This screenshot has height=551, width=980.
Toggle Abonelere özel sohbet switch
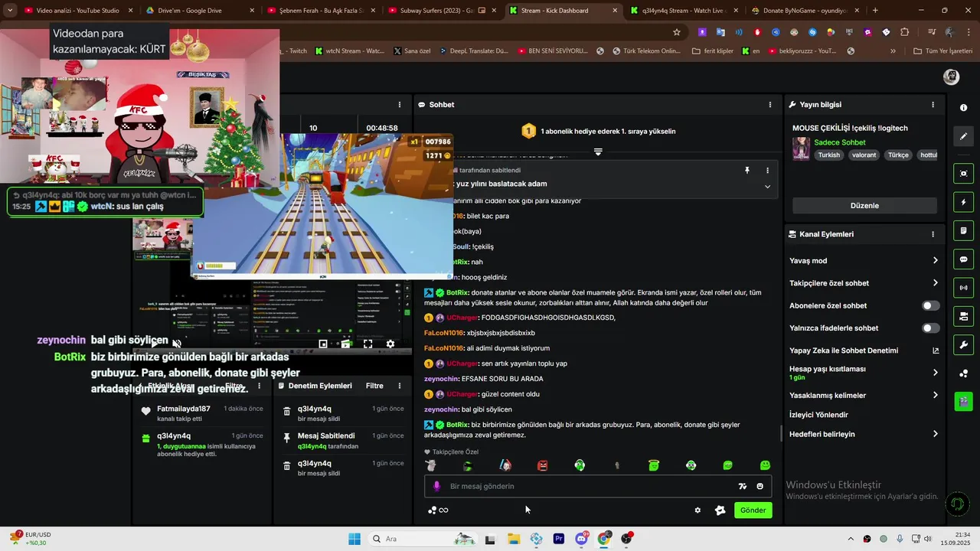[x=930, y=305]
